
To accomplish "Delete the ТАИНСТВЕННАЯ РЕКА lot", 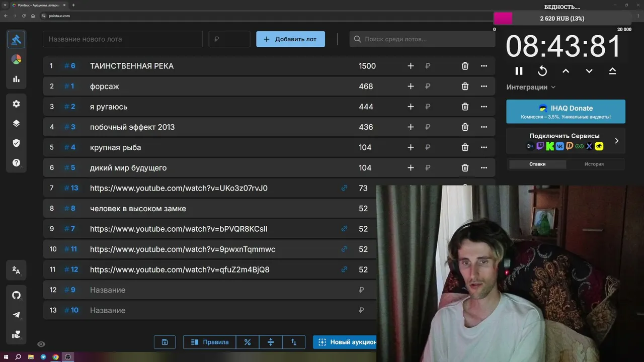I will point(465,66).
